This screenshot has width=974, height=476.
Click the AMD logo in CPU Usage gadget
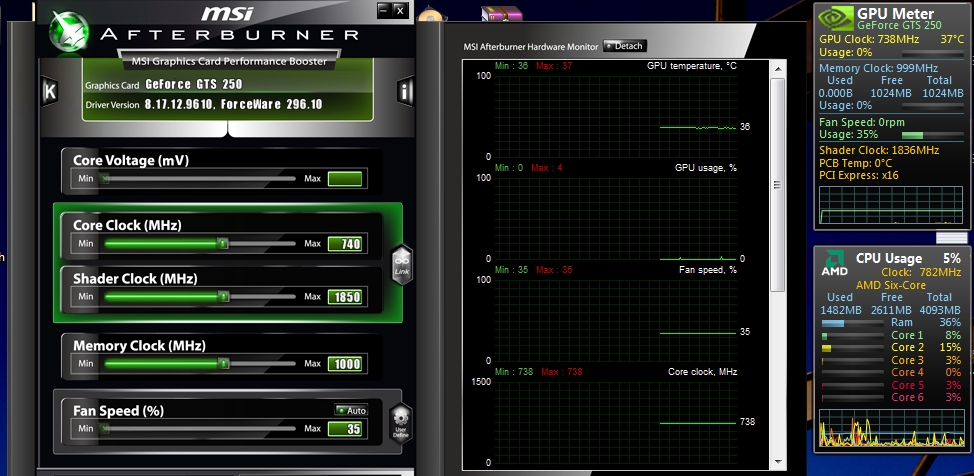[x=834, y=264]
